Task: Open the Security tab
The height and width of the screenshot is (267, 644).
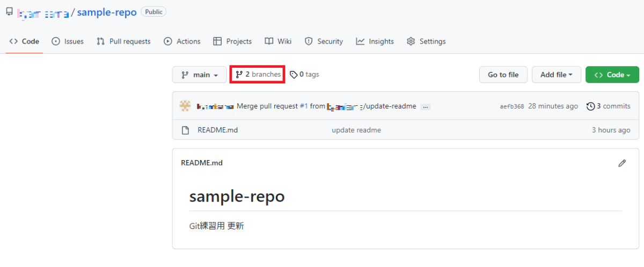Action: click(x=324, y=41)
